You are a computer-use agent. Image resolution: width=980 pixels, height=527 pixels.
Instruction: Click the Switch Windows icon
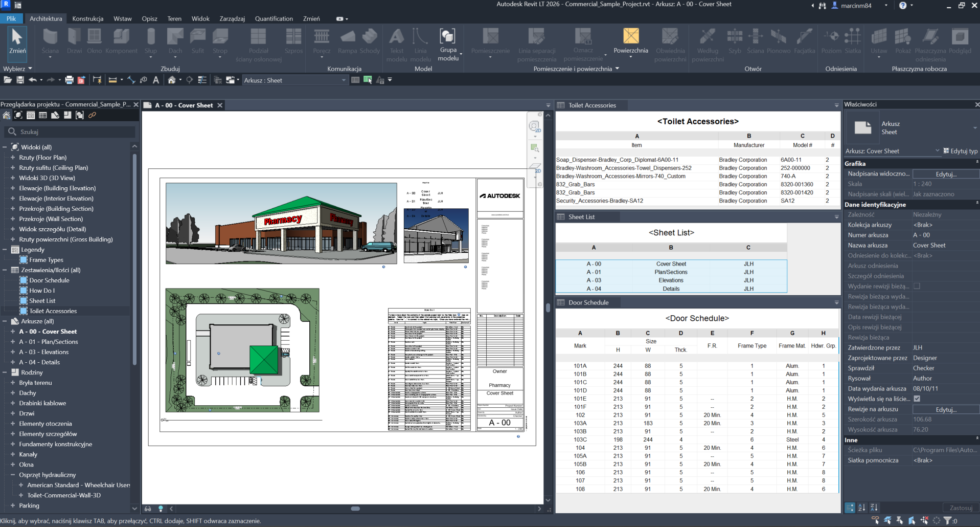(231, 80)
